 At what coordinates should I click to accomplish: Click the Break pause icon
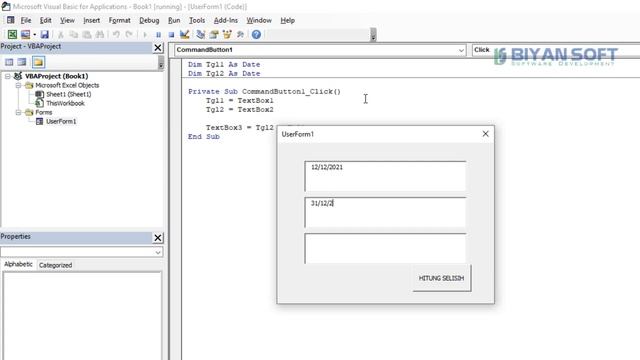[x=158, y=35]
